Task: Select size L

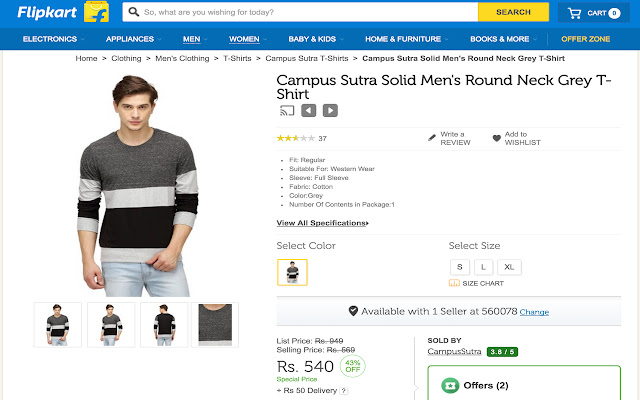Action: click(483, 267)
